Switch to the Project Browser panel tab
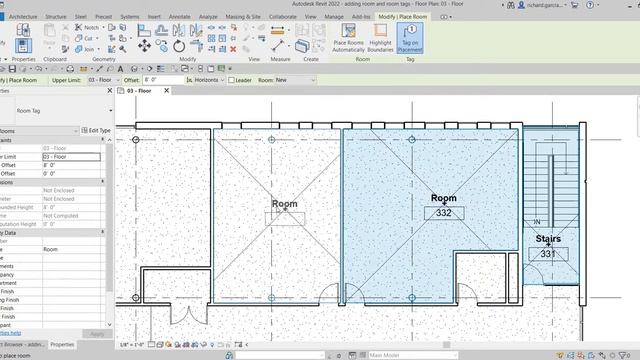This screenshot has width=640, height=360. 23,344
